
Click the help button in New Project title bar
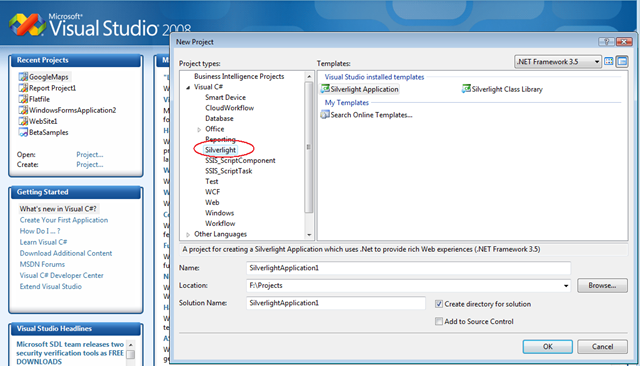[x=606, y=42]
